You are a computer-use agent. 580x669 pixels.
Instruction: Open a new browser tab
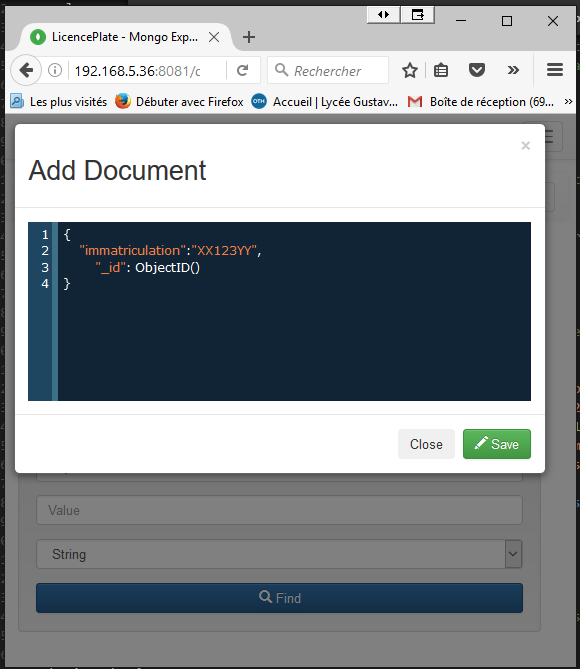coord(249,37)
